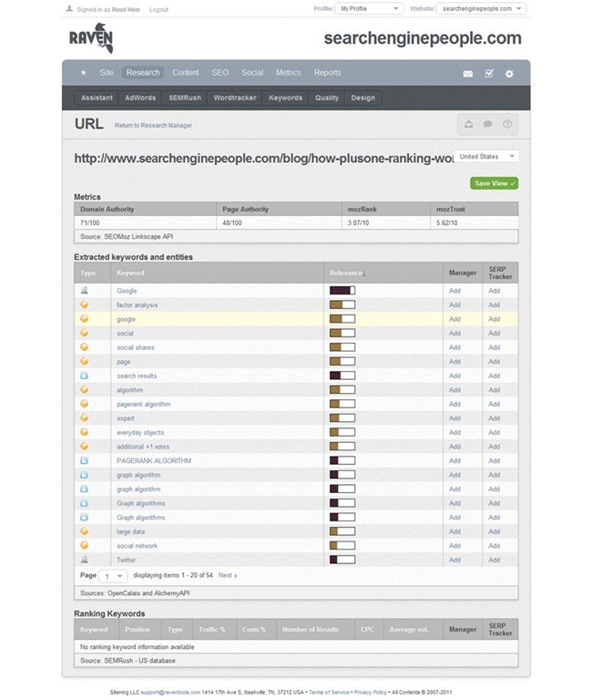Screen dimensions: 592x700
Task: Expand the United States country dropdown
Action: 485,157
